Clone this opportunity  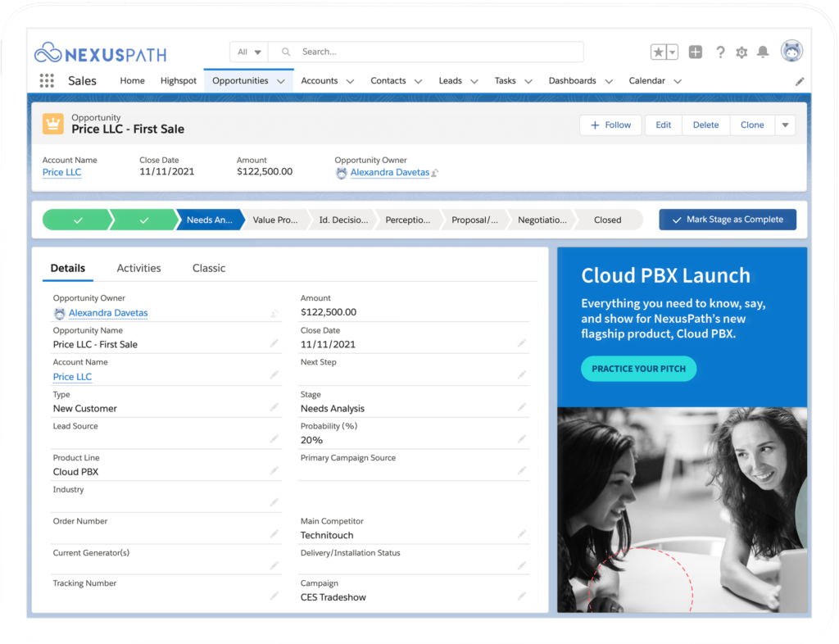click(752, 125)
